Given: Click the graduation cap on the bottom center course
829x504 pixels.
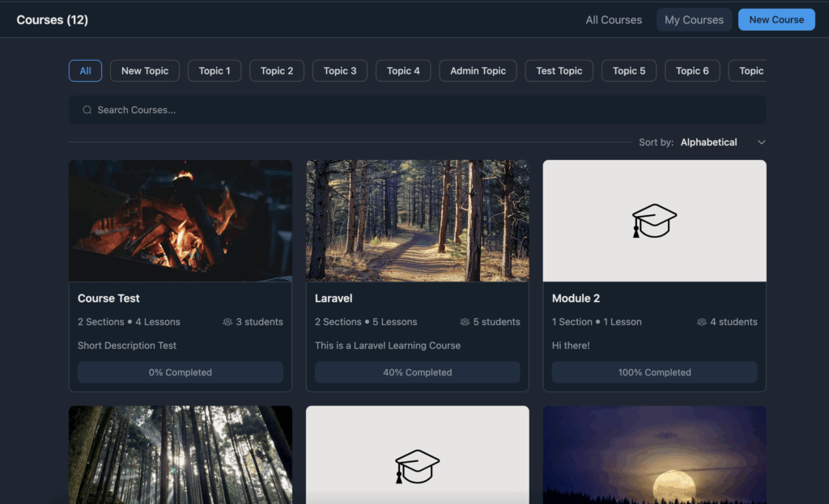Looking at the screenshot, I should 417,466.
